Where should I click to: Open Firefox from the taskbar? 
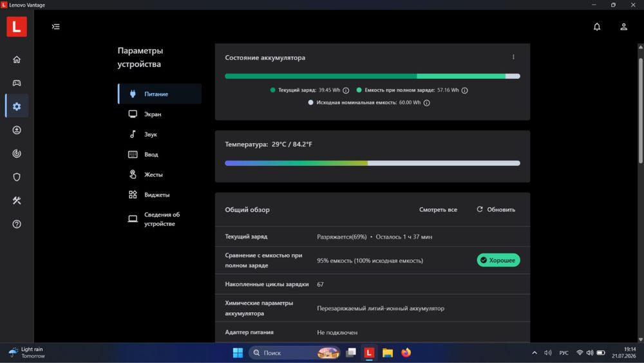pos(406,353)
